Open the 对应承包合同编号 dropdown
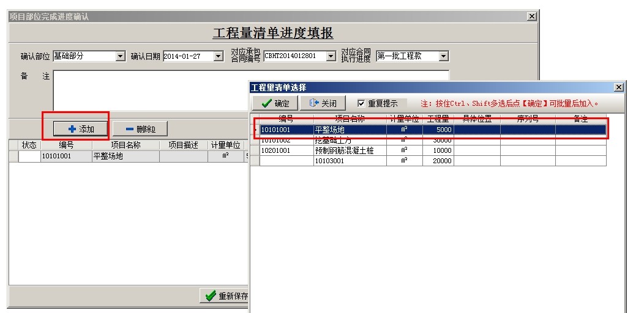This screenshot has width=644, height=313. point(331,56)
